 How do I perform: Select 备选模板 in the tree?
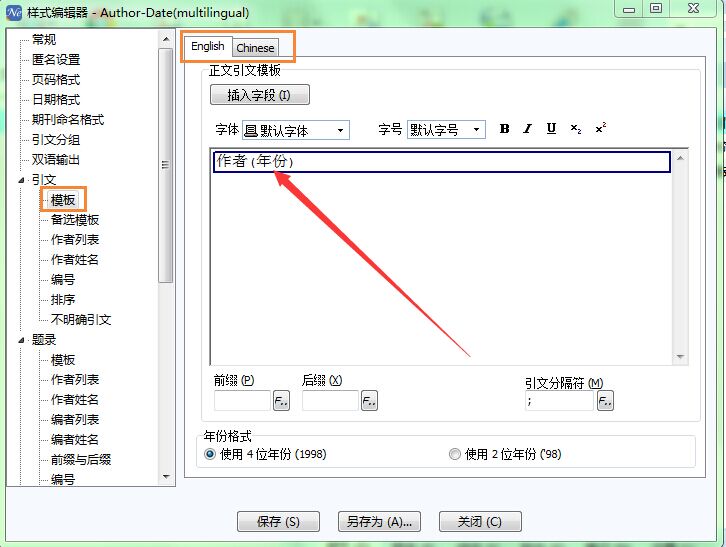coord(75,220)
